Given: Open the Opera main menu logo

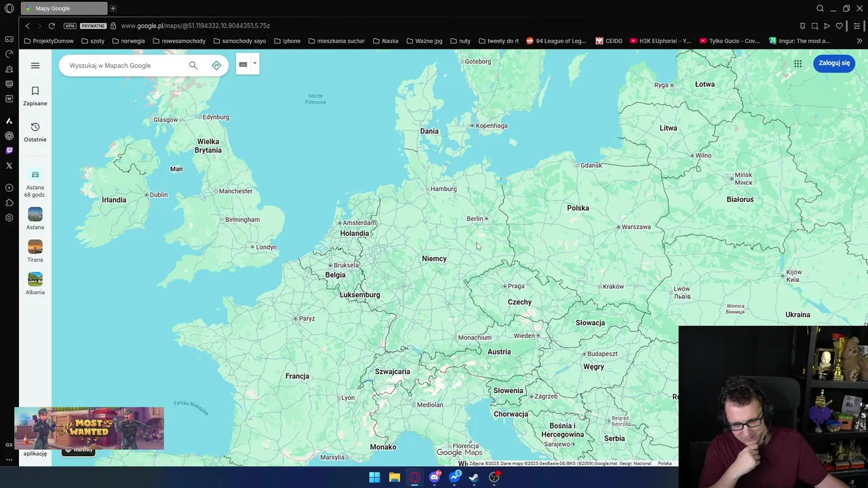Looking at the screenshot, I should click(x=9, y=8).
